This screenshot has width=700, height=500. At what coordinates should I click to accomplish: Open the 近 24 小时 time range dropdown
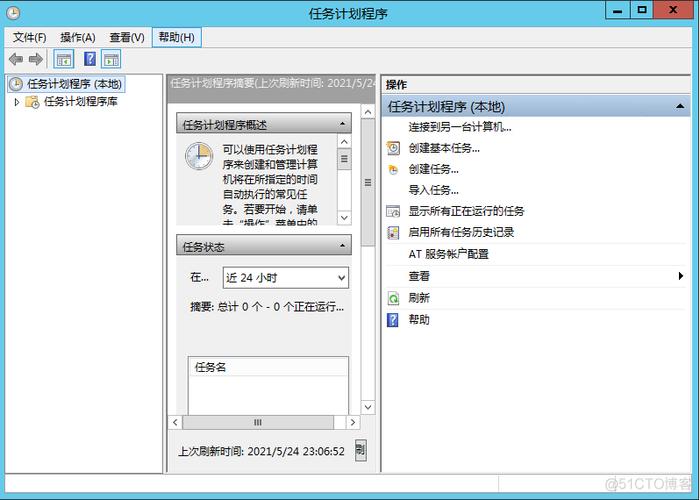point(286,278)
